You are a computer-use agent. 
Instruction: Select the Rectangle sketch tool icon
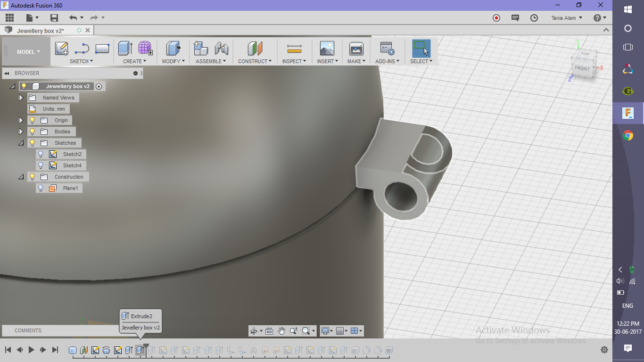(x=102, y=49)
